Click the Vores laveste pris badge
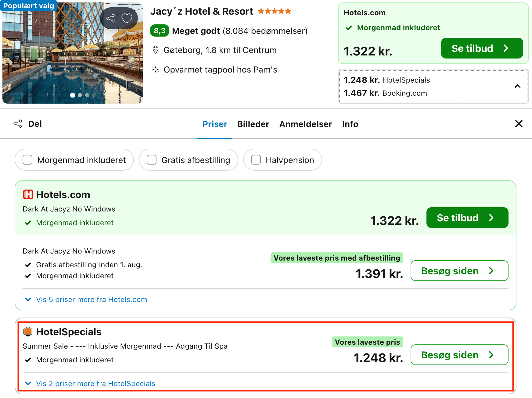532x398 pixels. [367, 342]
